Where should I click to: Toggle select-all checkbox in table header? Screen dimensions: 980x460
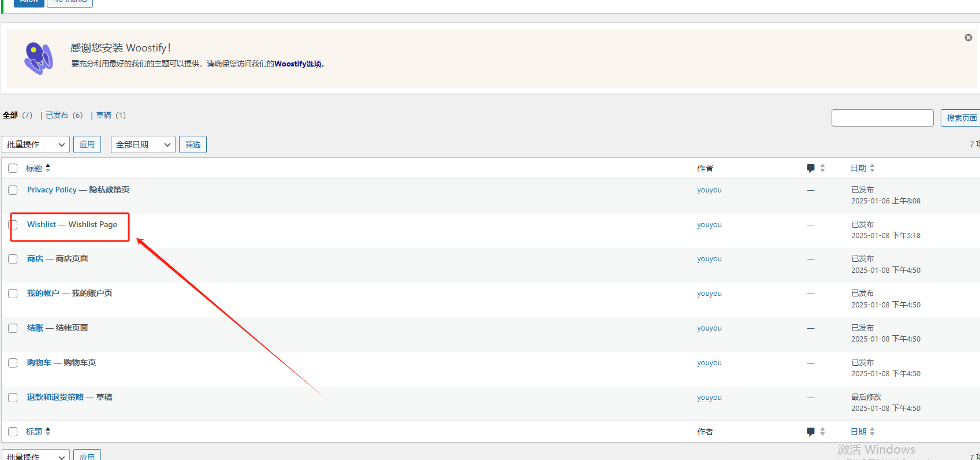(x=13, y=168)
